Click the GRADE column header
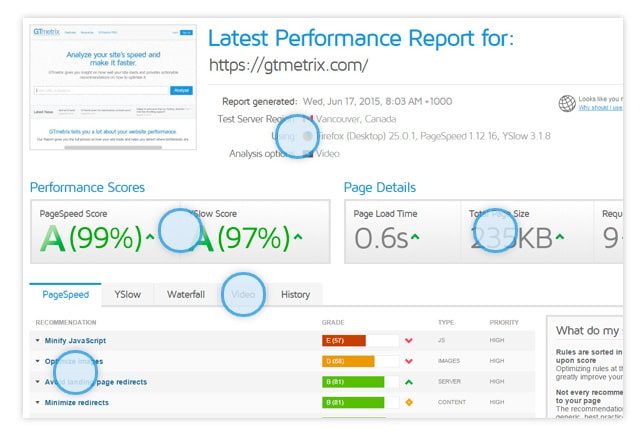This screenshot has height=438, width=643. pyautogui.click(x=333, y=322)
